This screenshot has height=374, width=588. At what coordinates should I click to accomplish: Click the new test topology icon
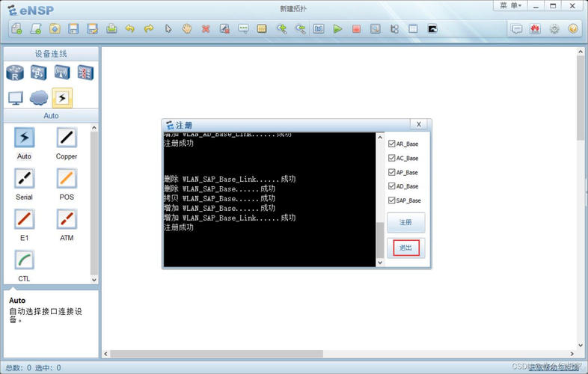tap(36, 29)
